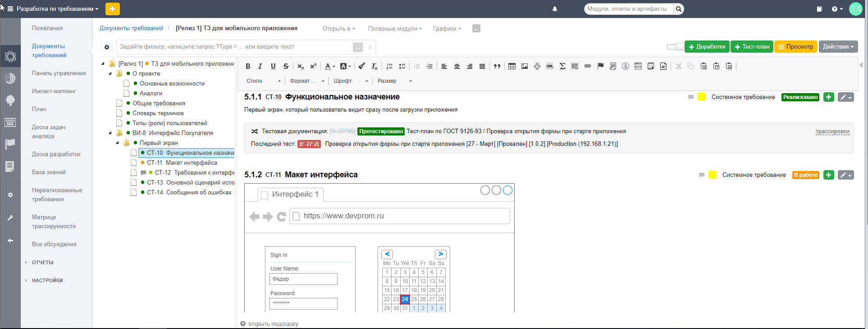This screenshot has height=329, width=868.
Task: Click the Paste from Word icon
Action: pyautogui.click(x=729, y=67)
